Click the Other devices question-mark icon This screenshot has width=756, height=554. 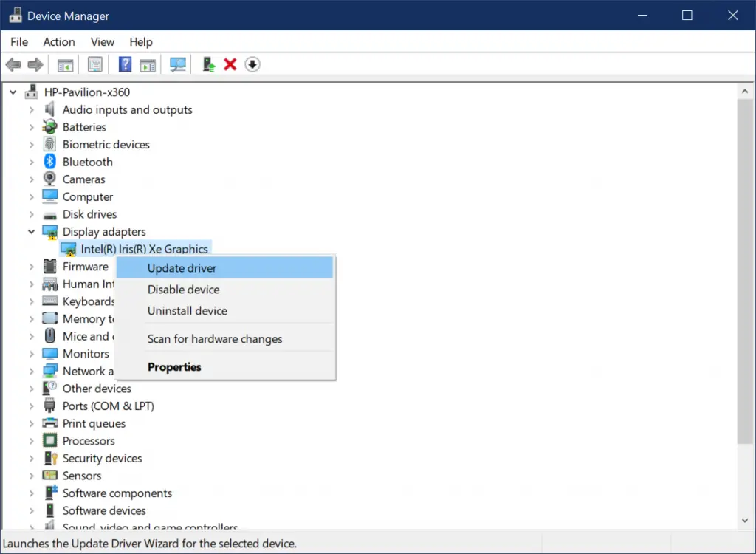(49, 388)
